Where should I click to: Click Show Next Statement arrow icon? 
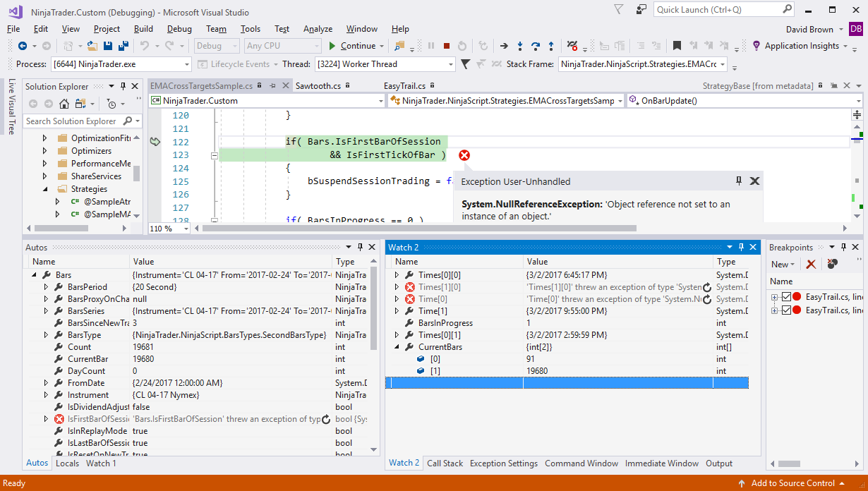pos(504,46)
